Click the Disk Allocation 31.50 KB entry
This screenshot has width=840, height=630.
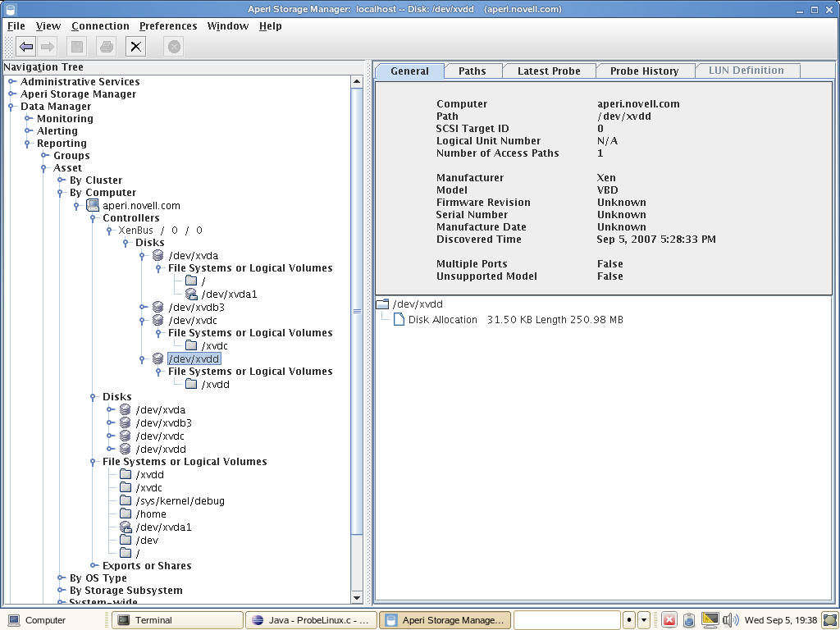point(516,319)
